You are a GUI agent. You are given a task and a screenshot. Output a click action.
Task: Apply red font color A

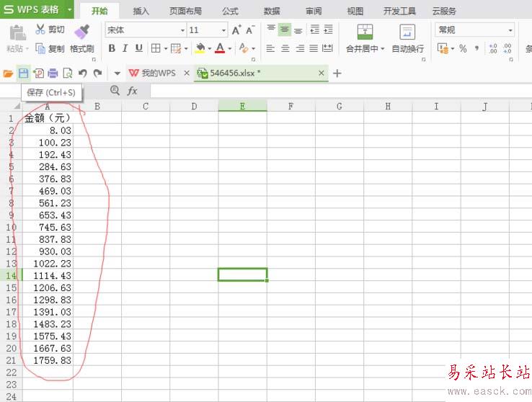[220, 48]
